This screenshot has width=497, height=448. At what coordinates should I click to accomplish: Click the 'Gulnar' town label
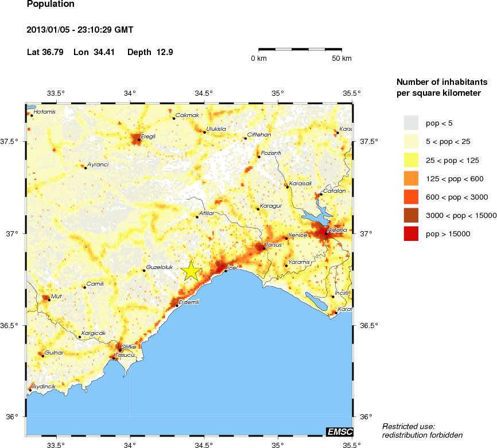coord(54,353)
